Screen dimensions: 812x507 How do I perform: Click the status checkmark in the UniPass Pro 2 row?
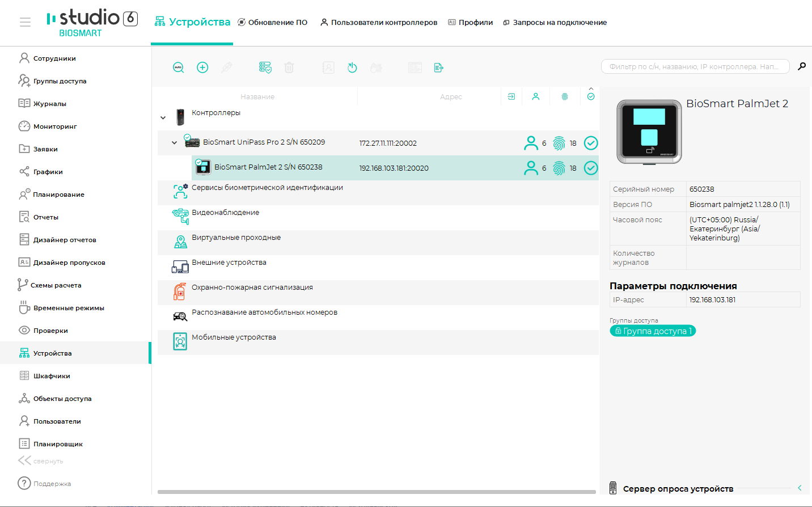591,143
